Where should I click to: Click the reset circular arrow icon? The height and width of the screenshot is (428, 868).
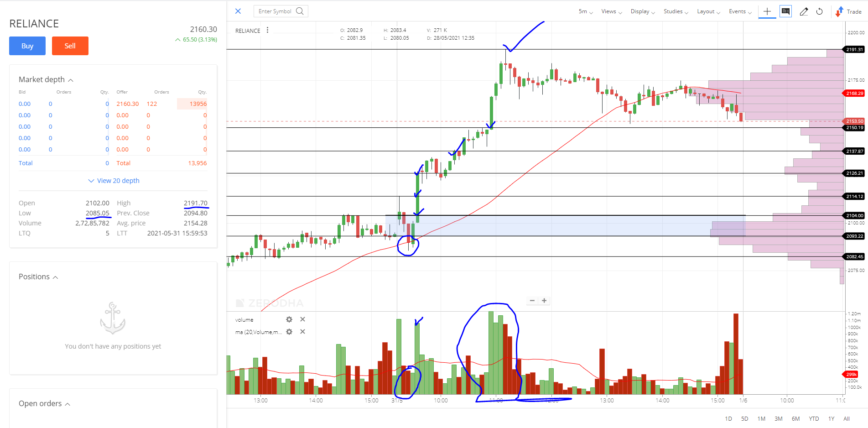pos(819,11)
